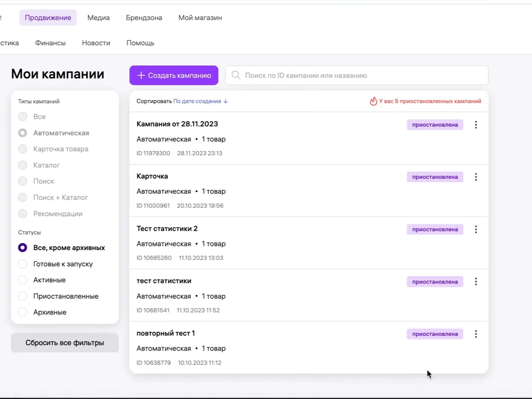Screen dimensions: 532x399
Task: Click the Мои кампании heading
Action: [58, 74]
